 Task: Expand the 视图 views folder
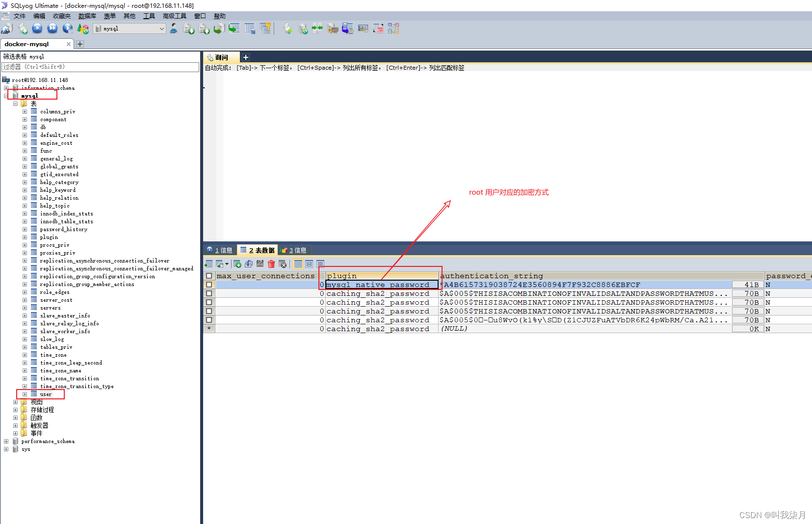(x=15, y=402)
